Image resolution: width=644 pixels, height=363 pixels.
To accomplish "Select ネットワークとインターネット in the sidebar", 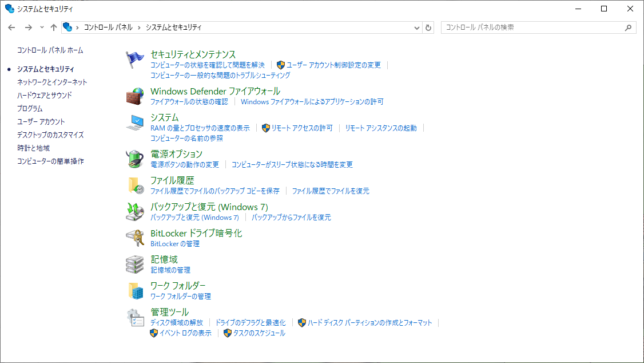I will (x=52, y=82).
